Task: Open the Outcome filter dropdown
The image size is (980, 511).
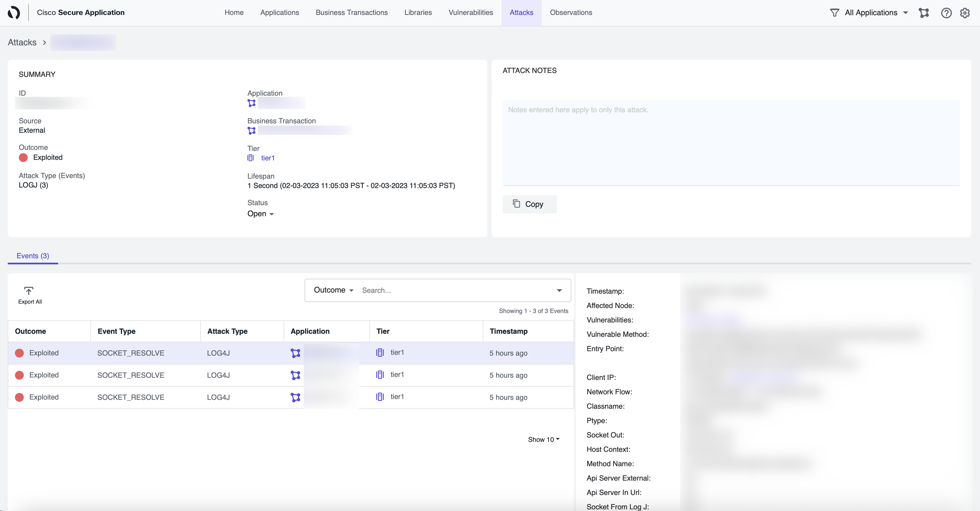Action: [x=334, y=290]
